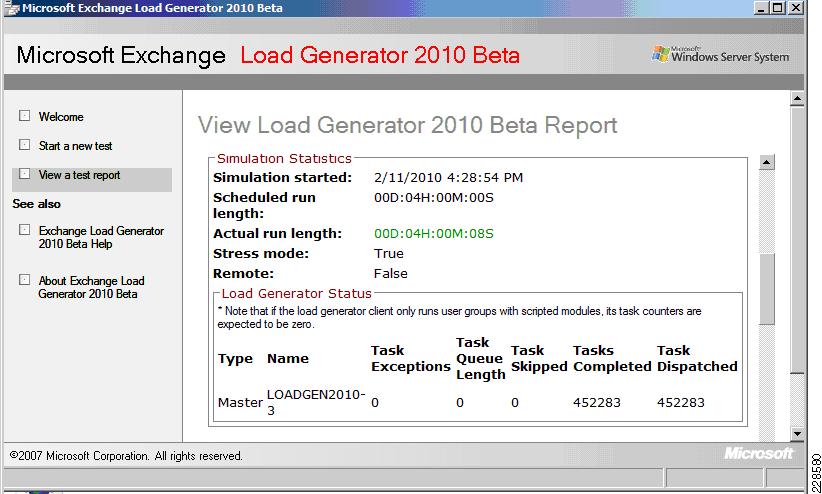
Task: Open the Welcome page link
Action: tap(61, 117)
